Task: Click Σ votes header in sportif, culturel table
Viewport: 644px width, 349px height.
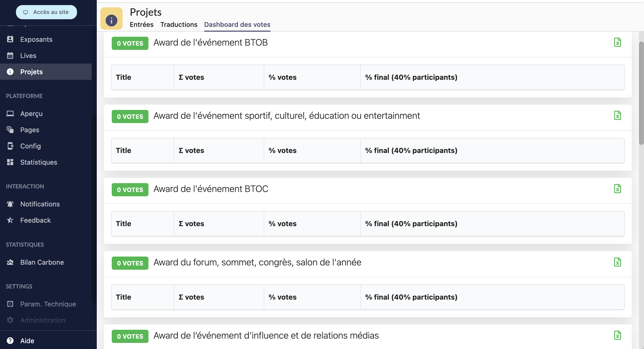Action: (x=219, y=150)
